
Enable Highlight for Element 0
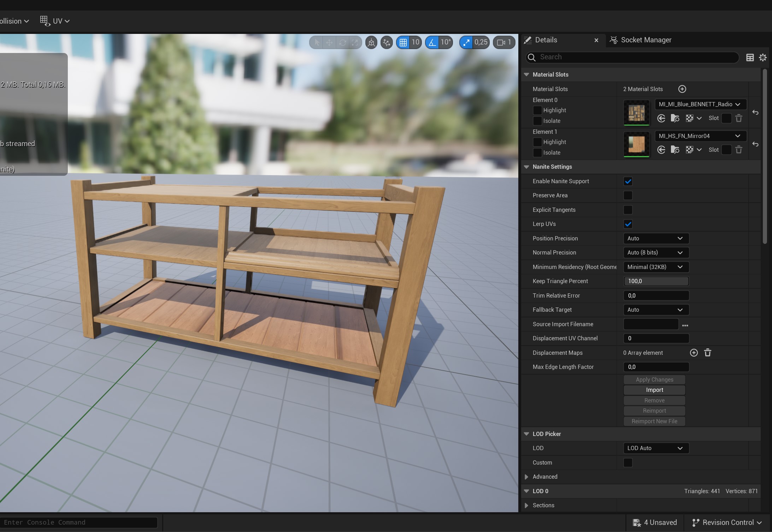click(x=537, y=110)
